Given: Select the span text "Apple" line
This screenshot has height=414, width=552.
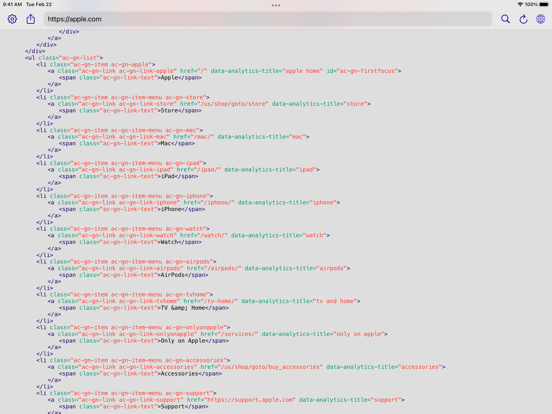Looking at the screenshot, I should (130, 77).
